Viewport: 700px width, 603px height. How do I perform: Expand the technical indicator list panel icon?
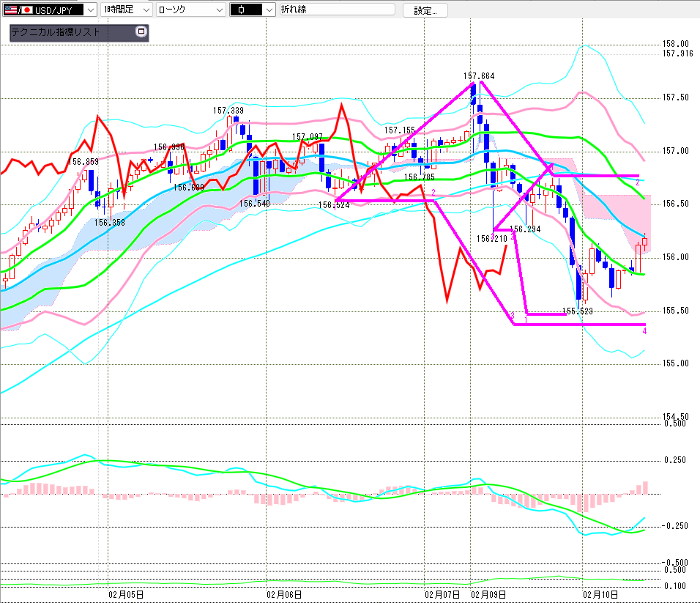pos(141,32)
